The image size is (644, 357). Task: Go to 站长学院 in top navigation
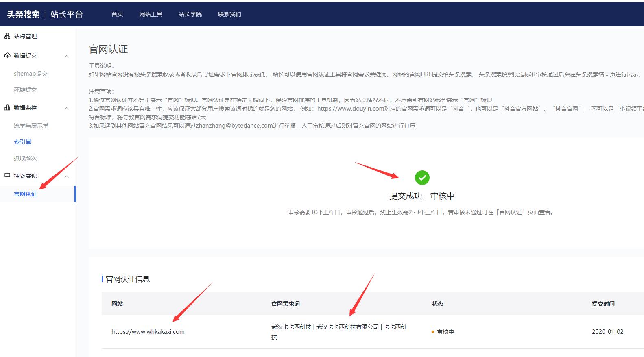[190, 14]
